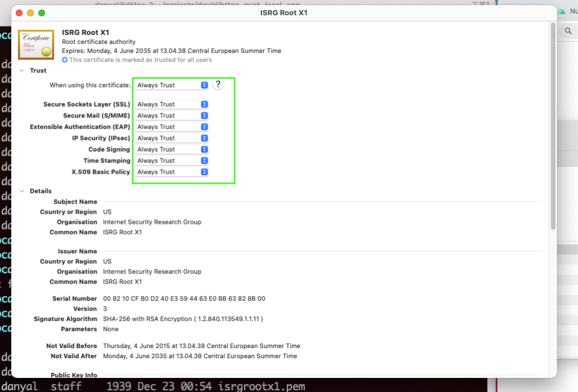Click 'isrgrootx1.pem' filename in terminal

click(261, 386)
